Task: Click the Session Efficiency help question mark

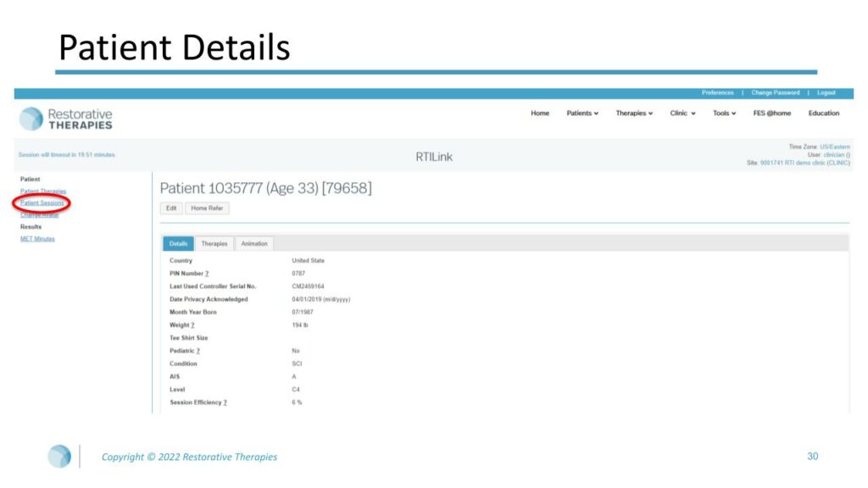Action: tap(225, 402)
